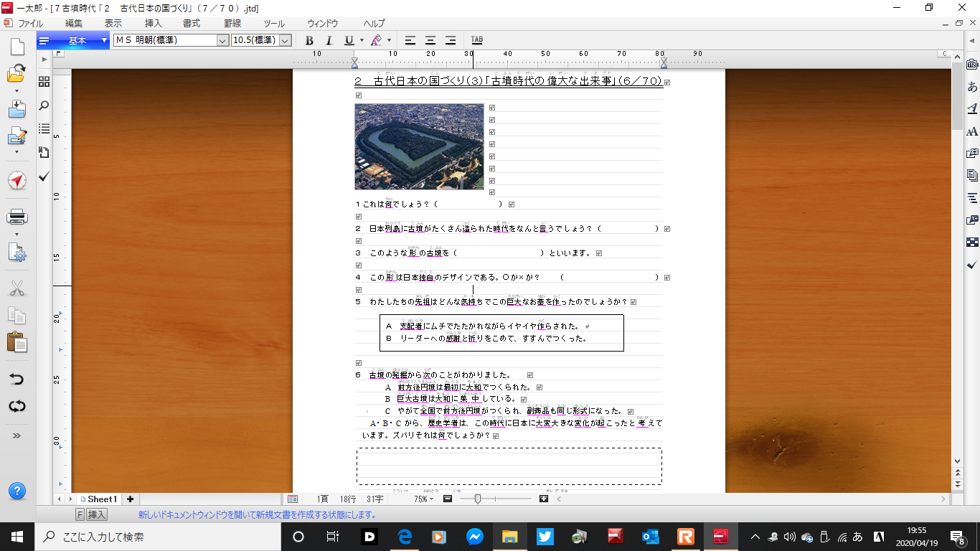Screen dimensions: 980x551
Task: Copy selection with the copy icon
Action: click(x=17, y=315)
